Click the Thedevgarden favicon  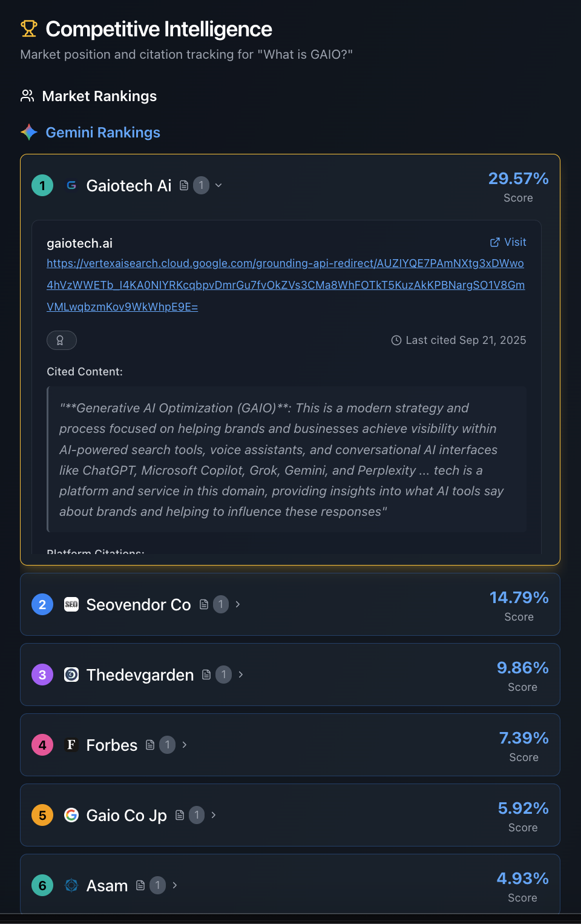tap(71, 675)
